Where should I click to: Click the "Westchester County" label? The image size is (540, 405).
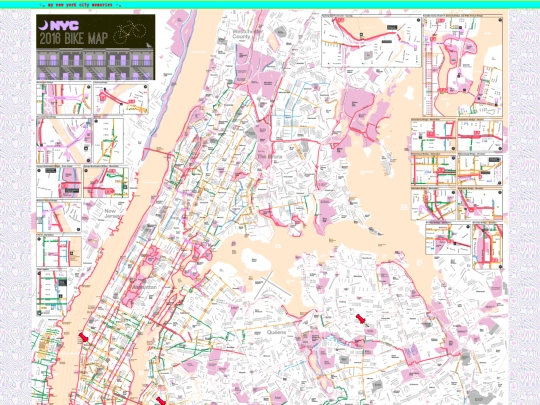[247, 34]
